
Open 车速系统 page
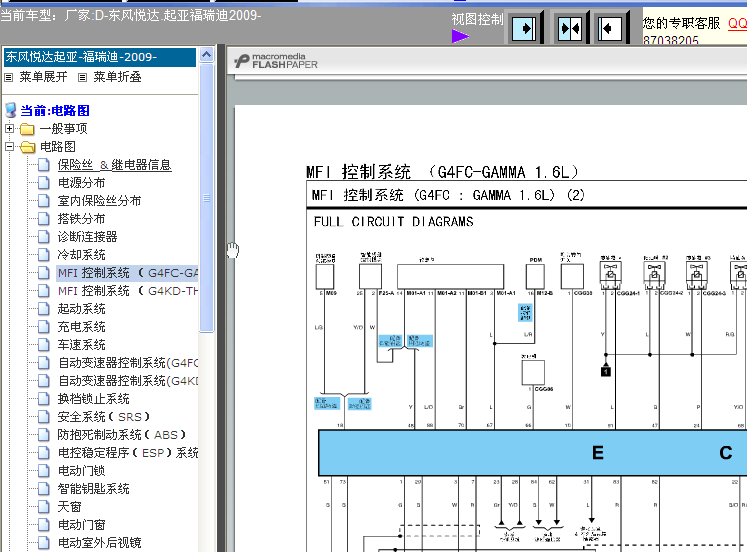[x=81, y=345]
